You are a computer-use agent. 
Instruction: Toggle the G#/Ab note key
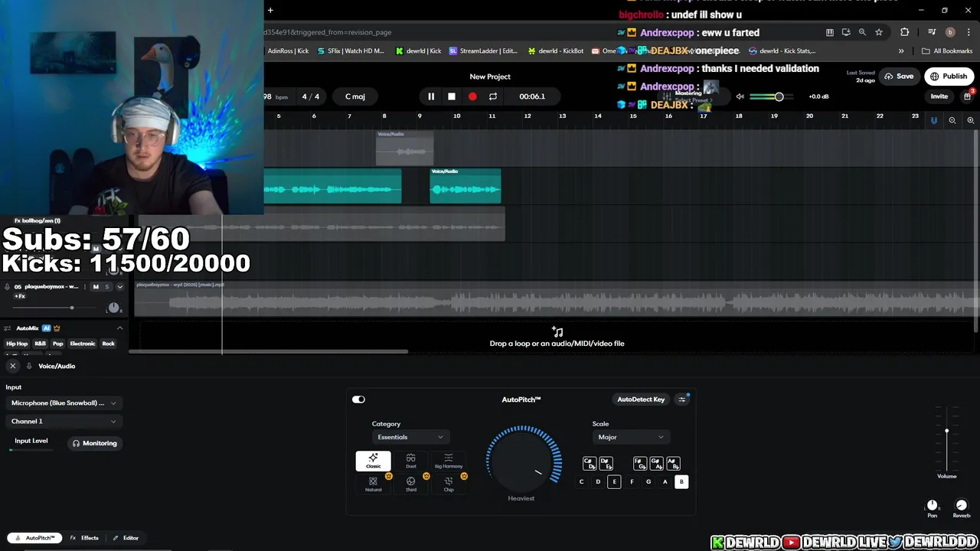point(656,464)
